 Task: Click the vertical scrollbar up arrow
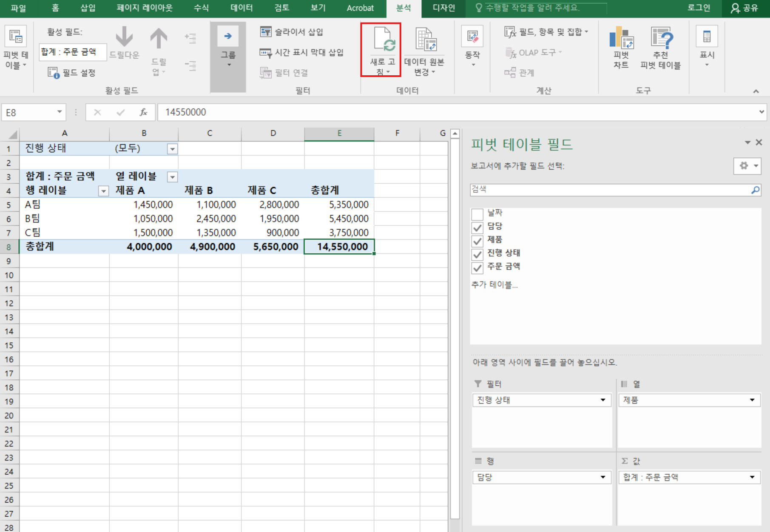(455, 134)
